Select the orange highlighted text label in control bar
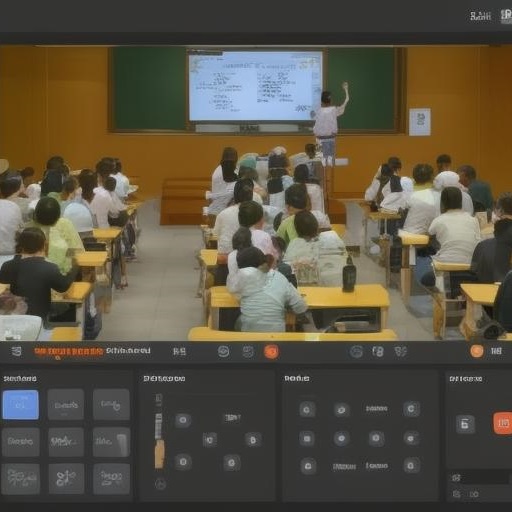Screen dimensions: 512x512 click(68, 351)
